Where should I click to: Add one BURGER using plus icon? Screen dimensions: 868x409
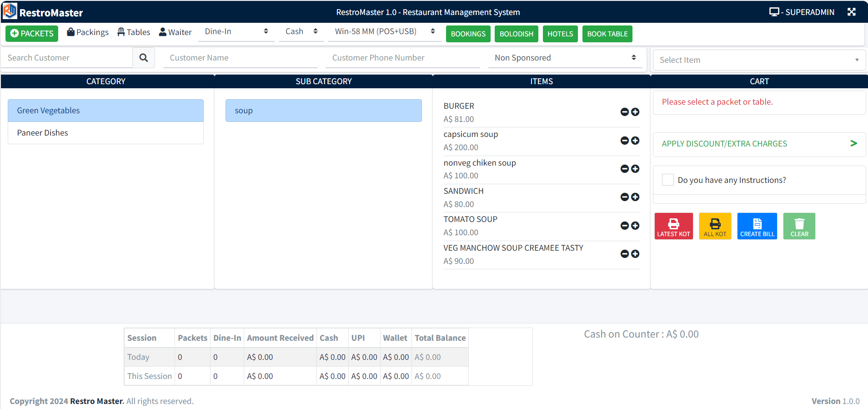pyautogui.click(x=635, y=112)
